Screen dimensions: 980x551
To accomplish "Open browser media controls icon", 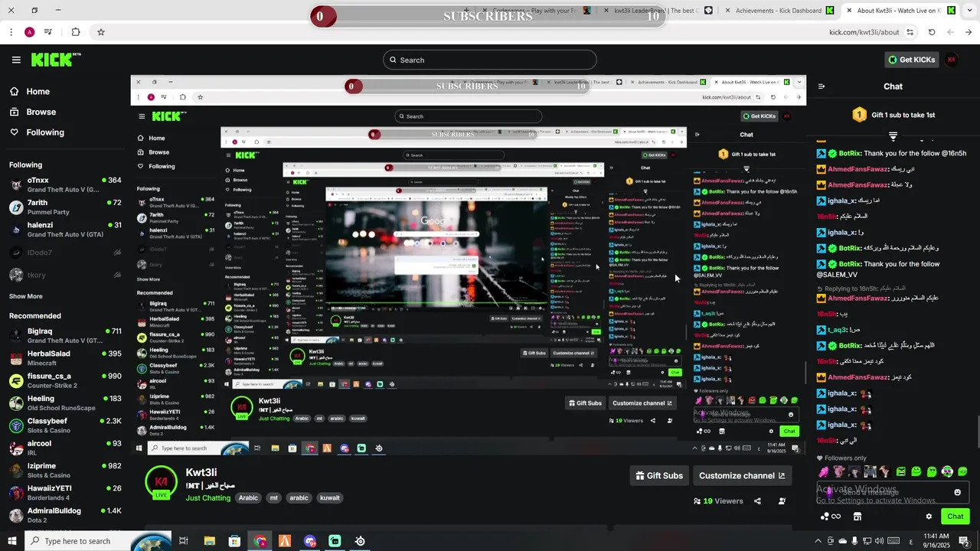I will 48,32.
